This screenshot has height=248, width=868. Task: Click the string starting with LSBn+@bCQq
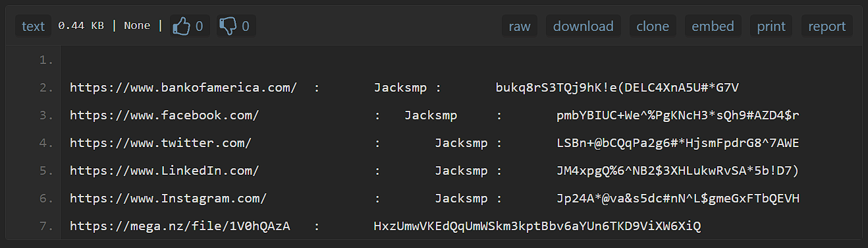678,143
